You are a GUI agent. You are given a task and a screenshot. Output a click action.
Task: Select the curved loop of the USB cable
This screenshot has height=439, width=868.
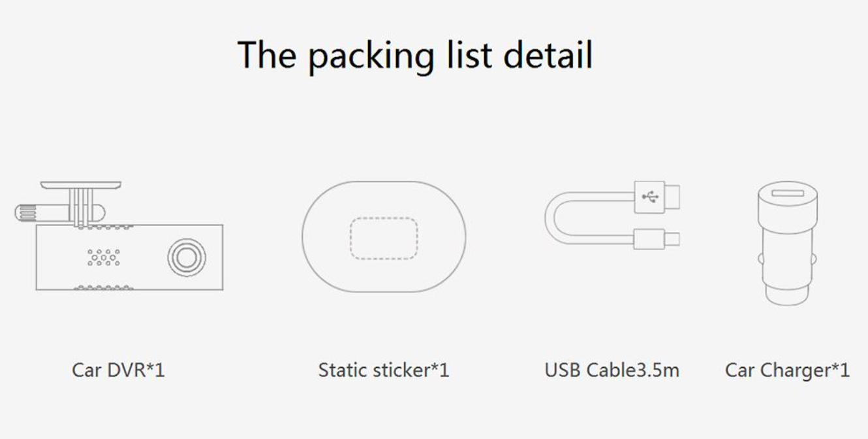555,218
